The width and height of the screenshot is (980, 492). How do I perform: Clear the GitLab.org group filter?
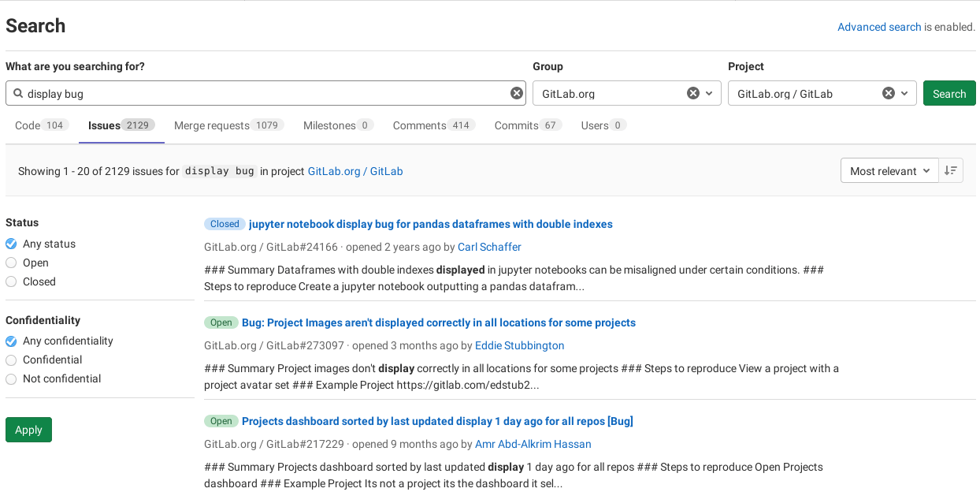pyautogui.click(x=693, y=93)
